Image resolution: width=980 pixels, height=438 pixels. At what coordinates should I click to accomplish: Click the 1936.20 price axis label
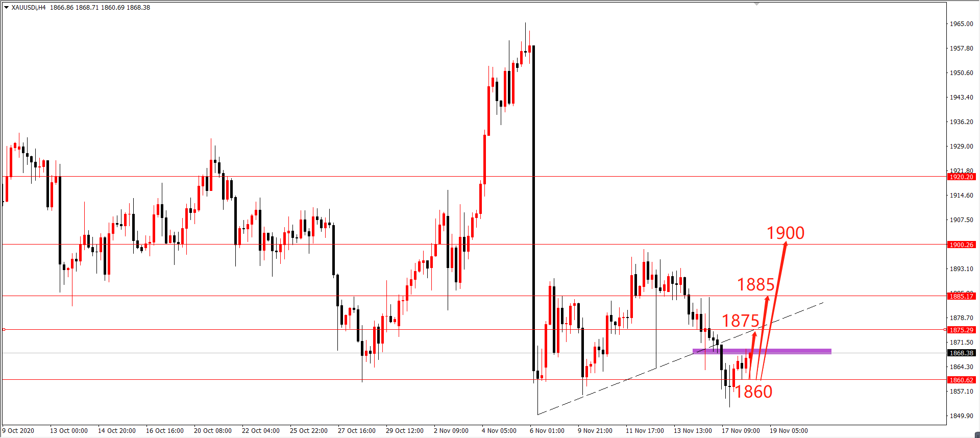tap(961, 122)
